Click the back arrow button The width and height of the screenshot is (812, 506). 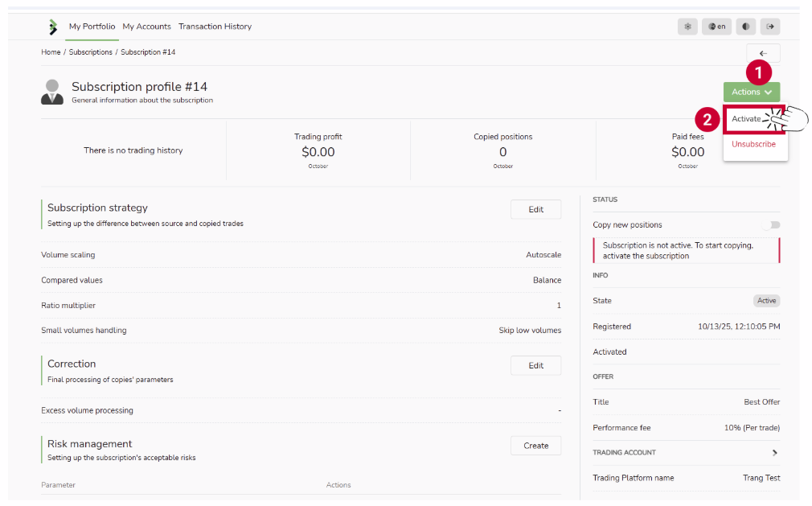coord(762,54)
